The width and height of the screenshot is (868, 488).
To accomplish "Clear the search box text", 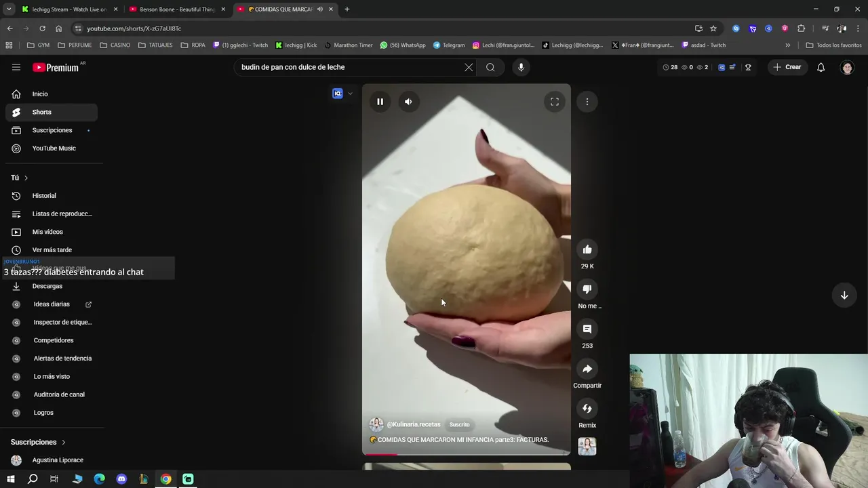I will (469, 67).
